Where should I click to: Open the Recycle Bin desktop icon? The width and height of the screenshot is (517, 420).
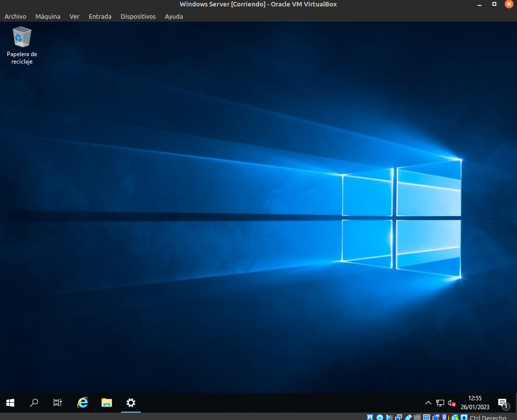22,45
